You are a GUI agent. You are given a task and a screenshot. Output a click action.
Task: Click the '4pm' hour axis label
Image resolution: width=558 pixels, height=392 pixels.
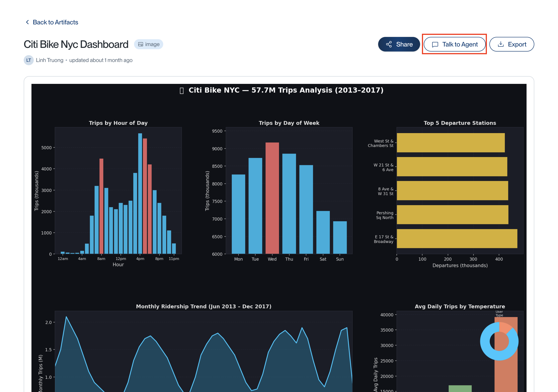click(x=140, y=259)
